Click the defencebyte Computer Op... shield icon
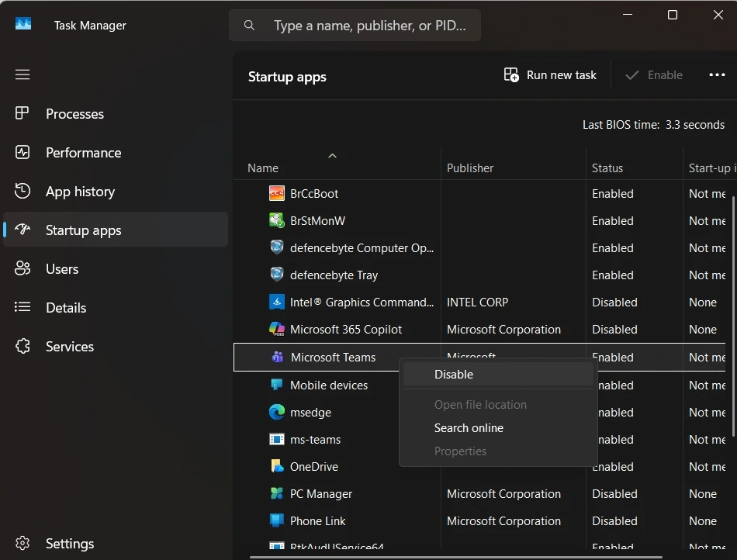This screenshot has height=560, width=737. (x=276, y=247)
